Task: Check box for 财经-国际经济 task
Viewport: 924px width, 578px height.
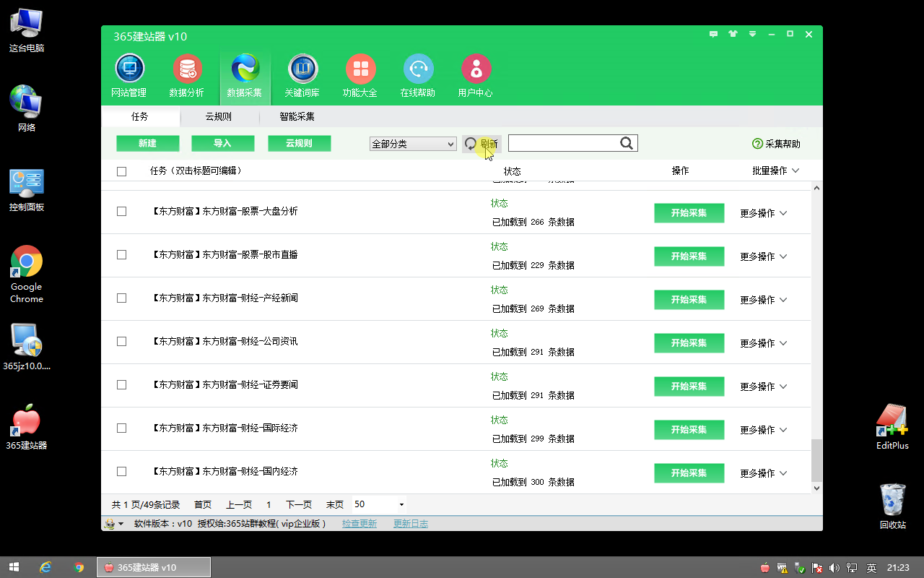Action: (x=121, y=428)
